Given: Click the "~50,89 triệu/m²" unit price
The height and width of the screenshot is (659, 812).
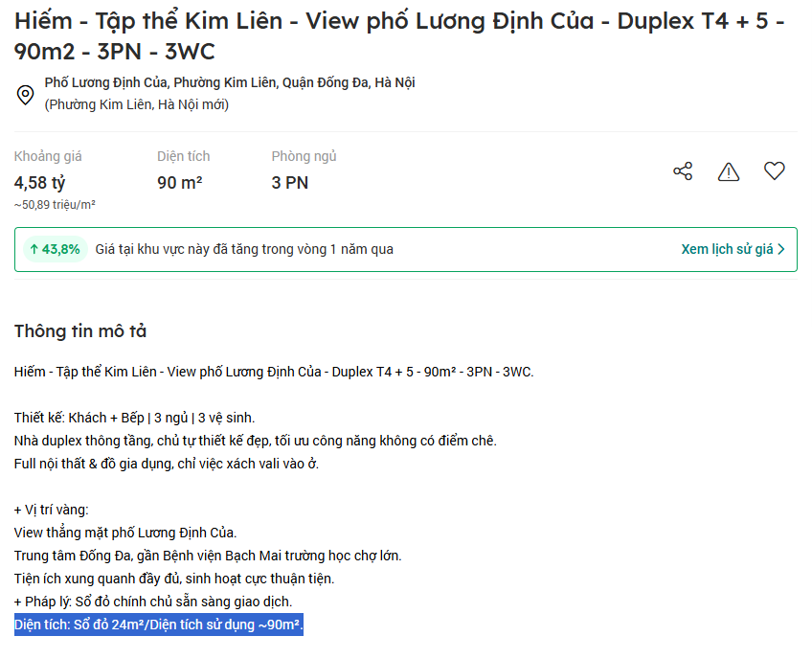Looking at the screenshot, I should pyautogui.click(x=55, y=205).
